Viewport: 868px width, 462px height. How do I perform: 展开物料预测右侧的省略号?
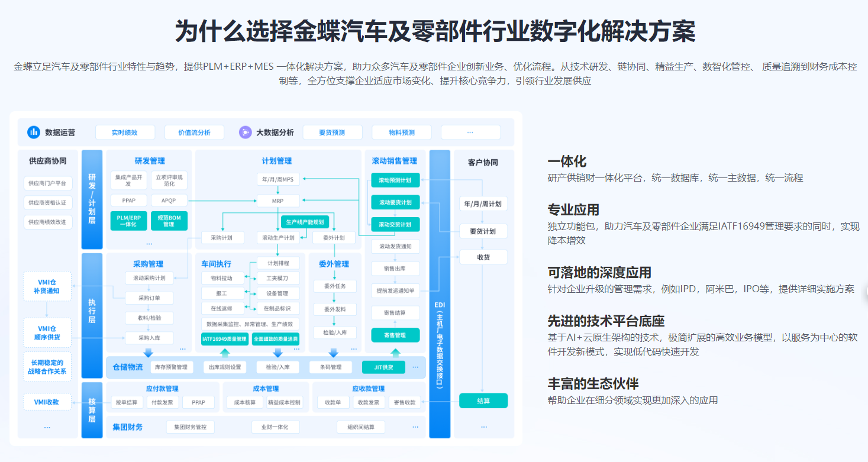click(470, 132)
